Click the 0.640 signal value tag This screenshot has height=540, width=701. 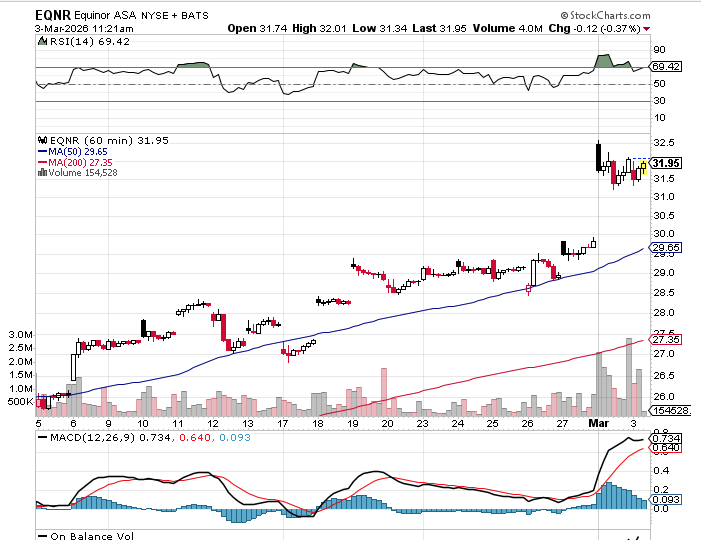point(666,448)
